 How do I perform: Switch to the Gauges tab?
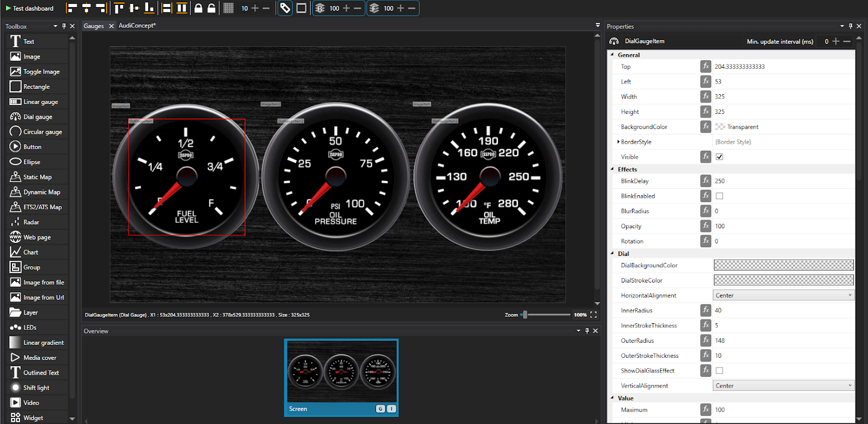pos(94,26)
